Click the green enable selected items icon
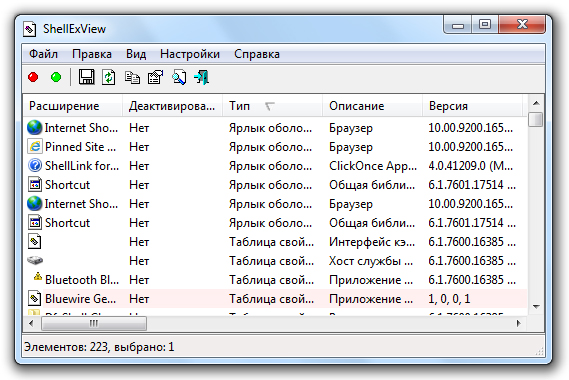 tap(56, 77)
